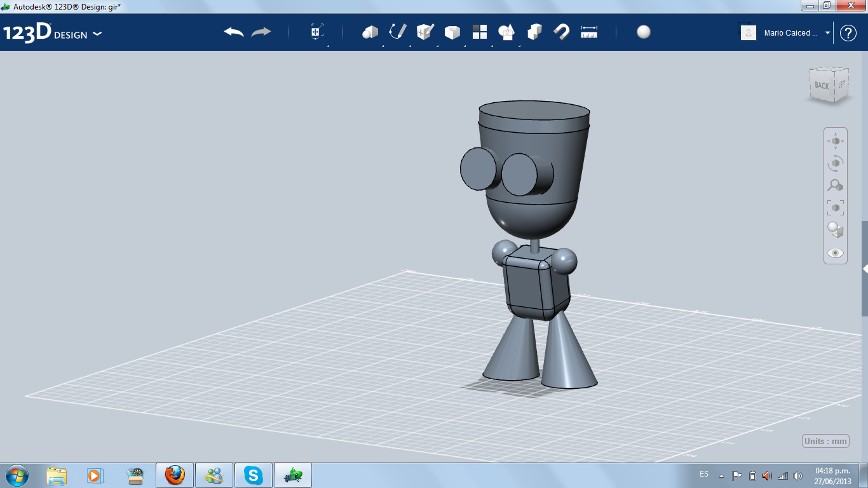Select the Orbit navigation tool
This screenshot has width=868, height=488.
point(836,163)
